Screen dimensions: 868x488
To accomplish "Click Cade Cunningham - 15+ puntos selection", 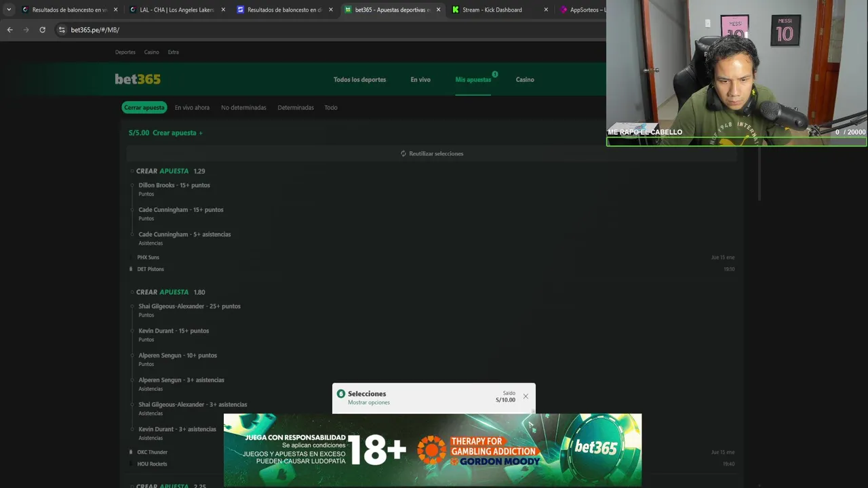I will click(x=181, y=209).
